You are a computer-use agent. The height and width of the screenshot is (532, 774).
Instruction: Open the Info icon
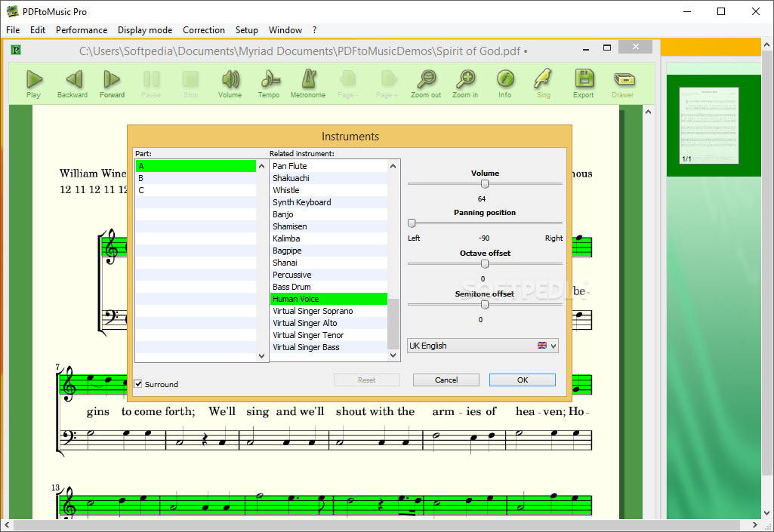click(505, 79)
